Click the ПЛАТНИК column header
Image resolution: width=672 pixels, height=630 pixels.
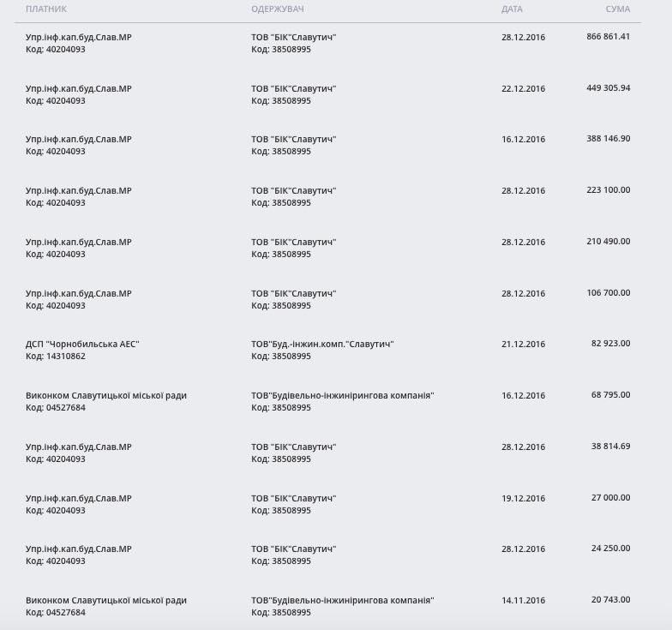point(46,9)
